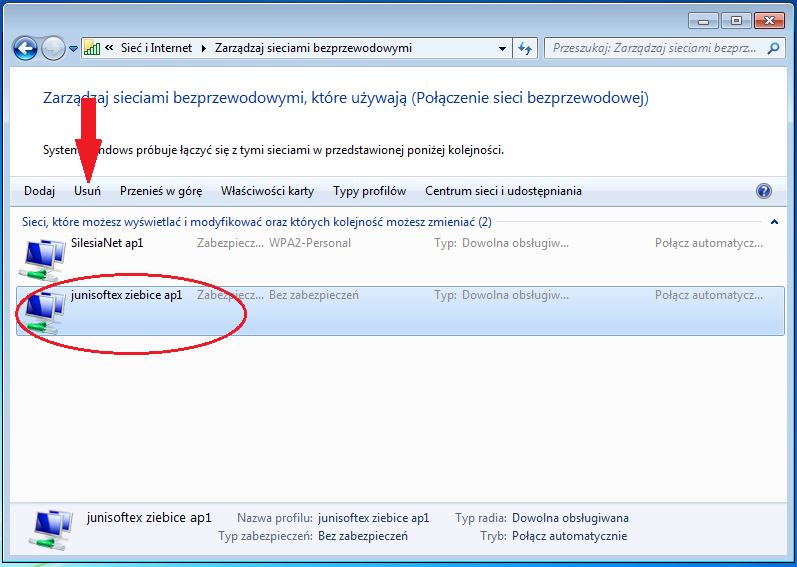Expand the breadcrumb arrow after Sieć i Internet
Image resolution: width=797 pixels, height=567 pixels.
coord(204,48)
